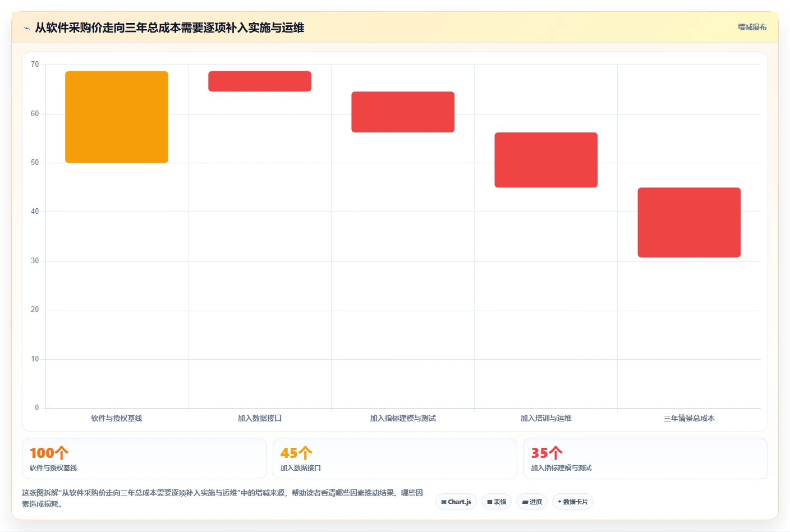Open the 100个 data card
790x532 pixels.
[144, 458]
